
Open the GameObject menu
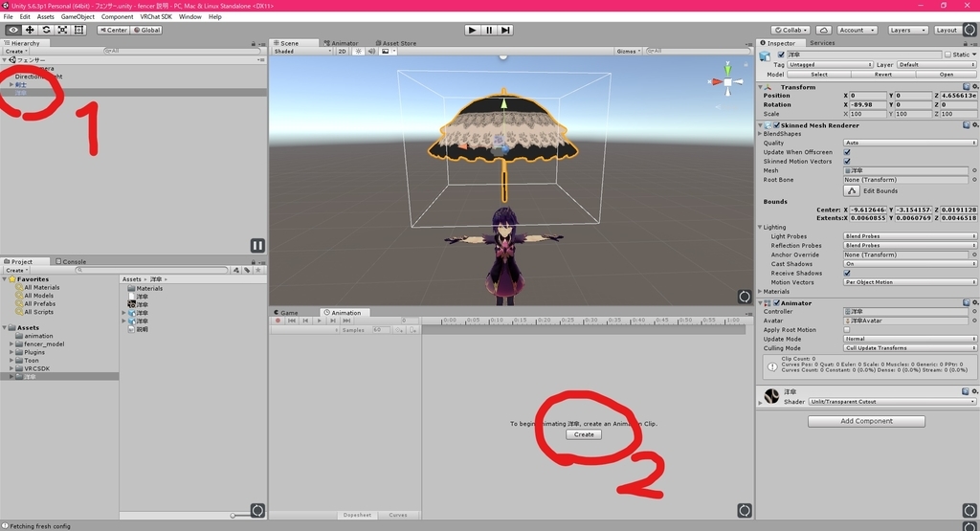(x=78, y=17)
